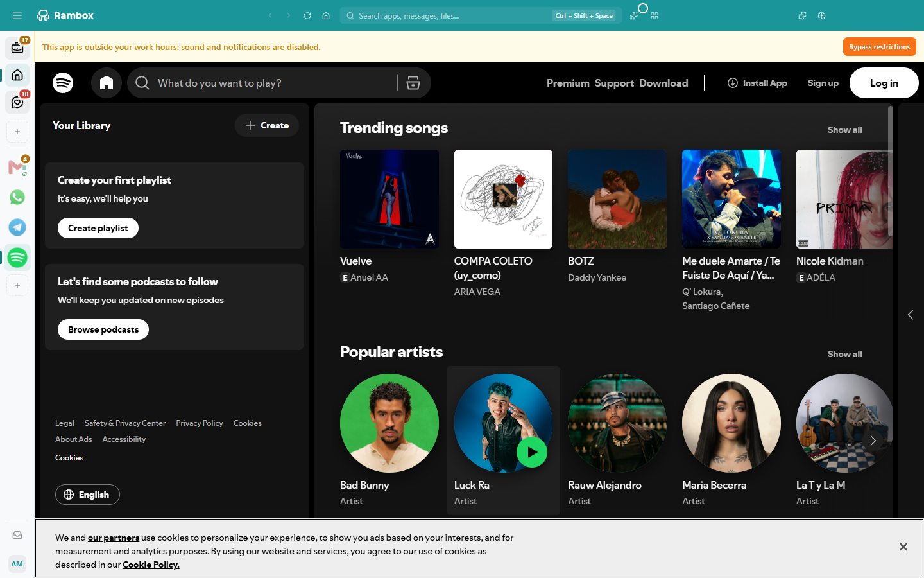924x578 pixels.
Task: Focus the Rambox search apps field
Action: [481, 15]
